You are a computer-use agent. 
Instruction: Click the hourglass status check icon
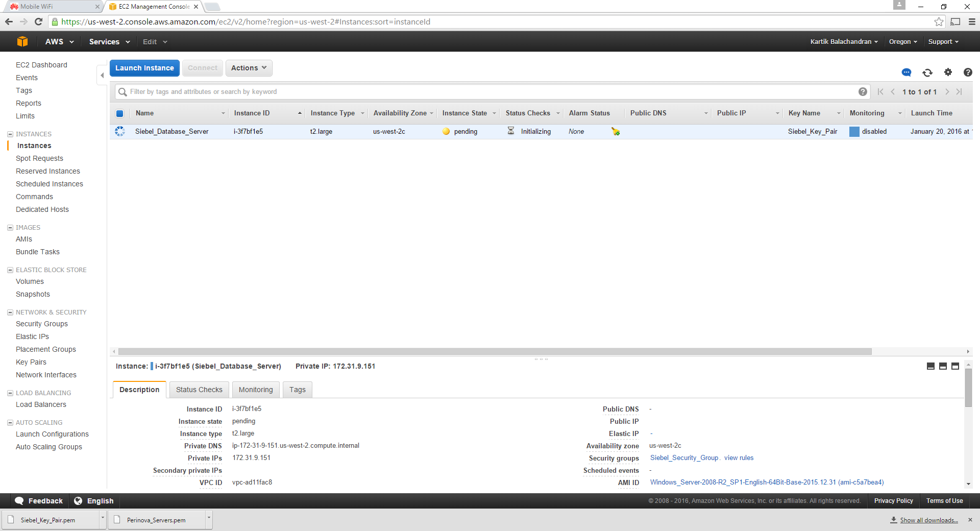coord(511,131)
